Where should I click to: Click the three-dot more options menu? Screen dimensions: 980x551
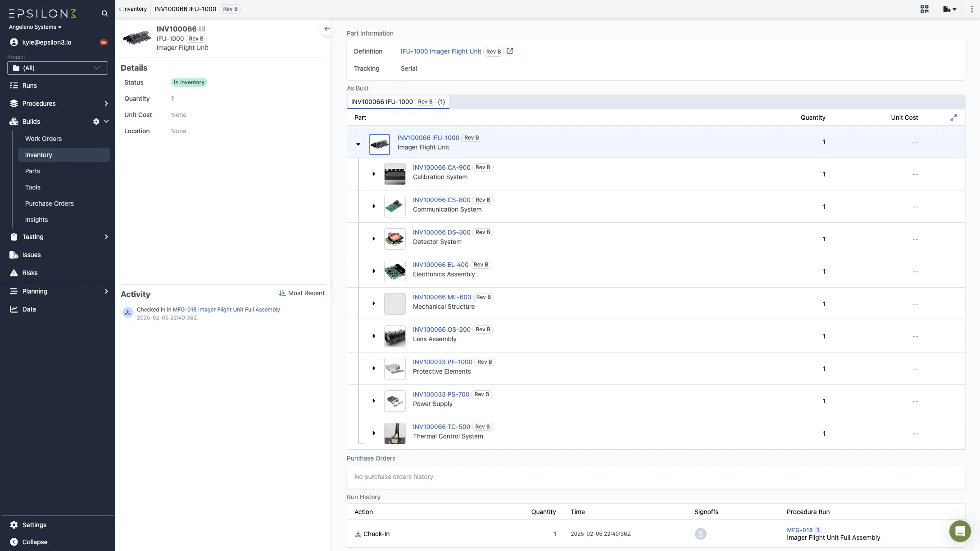[x=971, y=9]
